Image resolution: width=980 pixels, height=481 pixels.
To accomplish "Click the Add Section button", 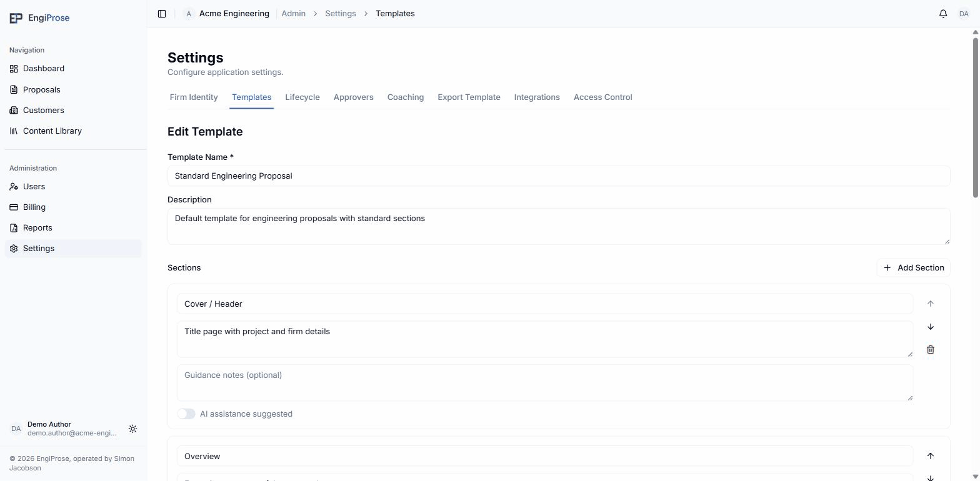I will (913, 268).
